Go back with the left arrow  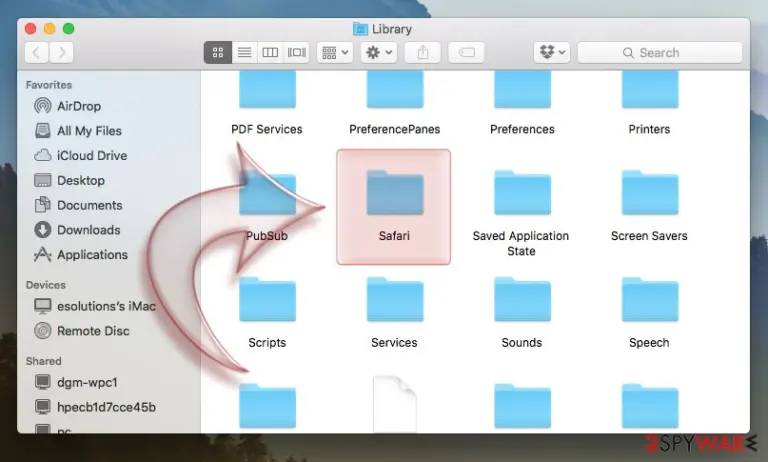[x=36, y=52]
